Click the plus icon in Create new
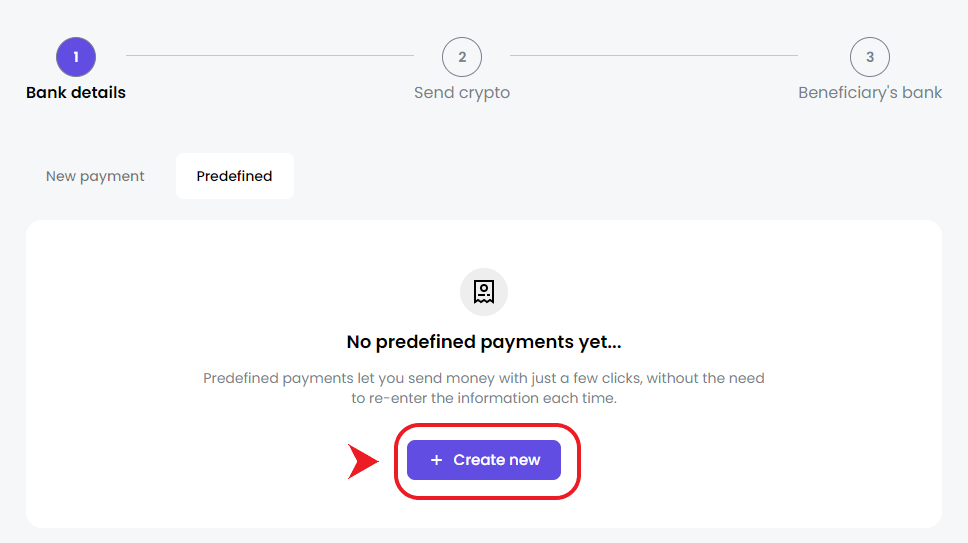The height and width of the screenshot is (543, 968). 436,460
